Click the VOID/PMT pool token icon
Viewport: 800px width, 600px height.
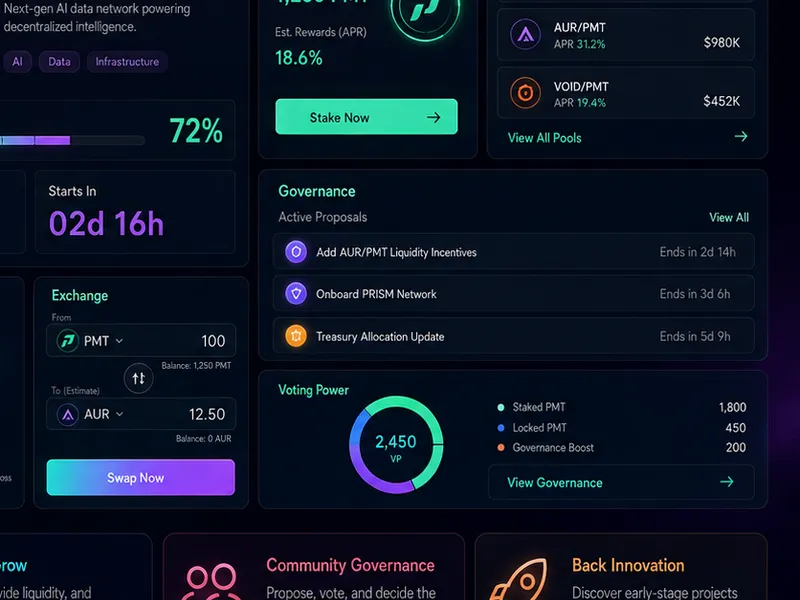[526, 93]
